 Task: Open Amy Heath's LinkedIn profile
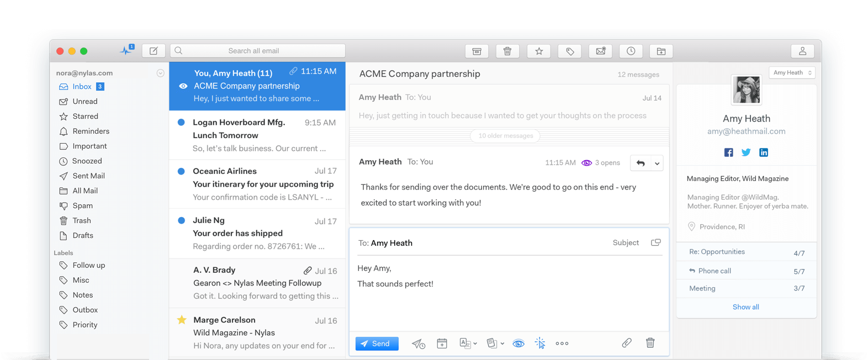[x=764, y=152]
